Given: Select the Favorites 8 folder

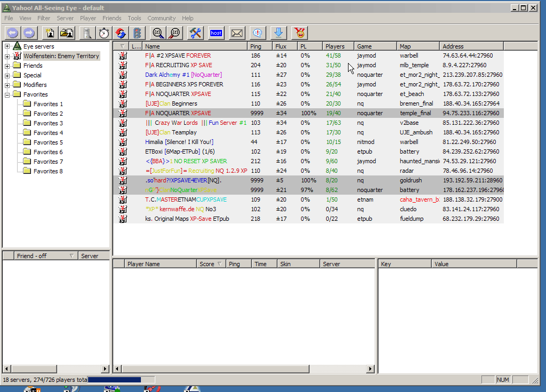Looking at the screenshot, I should (x=43, y=171).
